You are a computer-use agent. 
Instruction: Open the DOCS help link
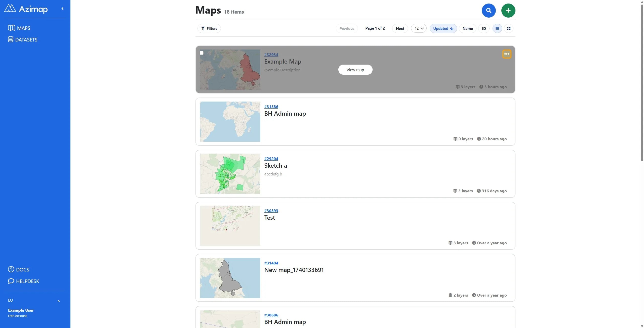pyautogui.click(x=19, y=269)
